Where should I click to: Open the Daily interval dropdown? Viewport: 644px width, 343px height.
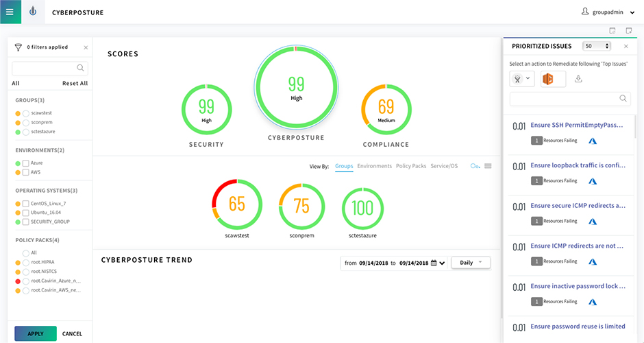coord(471,263)
